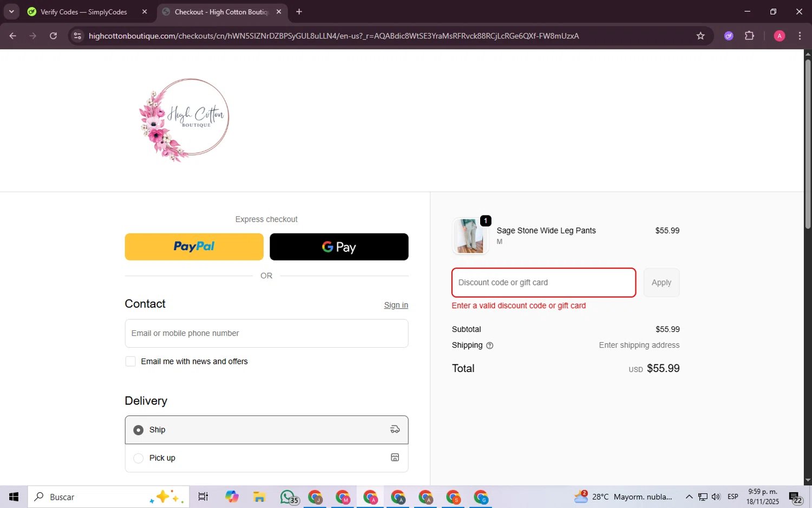Apply the discount code
Image resolution: width=812 pixels, height=508 pixels.
click(x=661, y=283)
